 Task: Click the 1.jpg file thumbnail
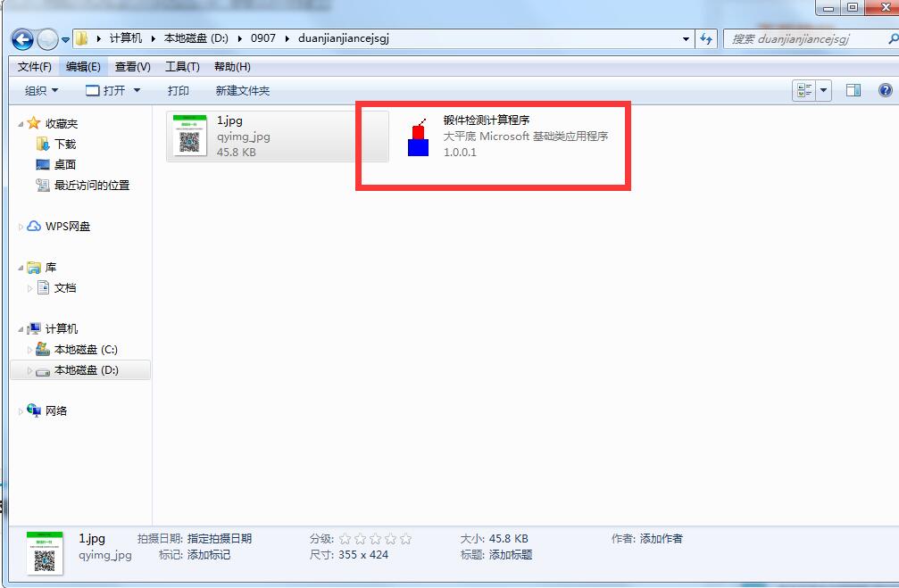pos(190,136)
